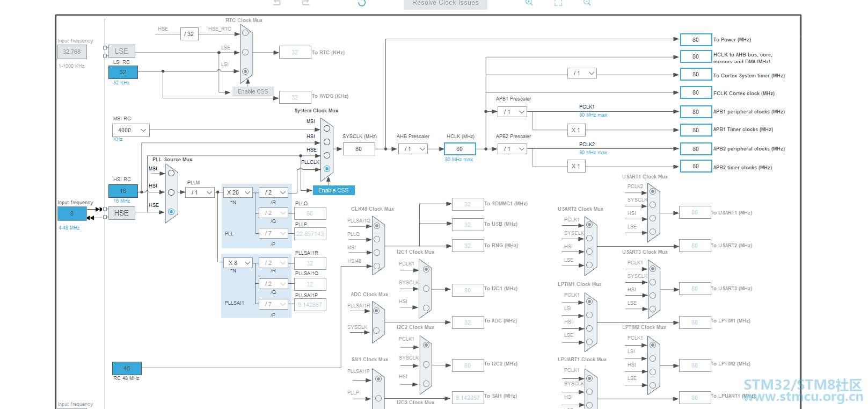
Task: Open the AHB Prescaler dropdown
Action: (413, 149)
